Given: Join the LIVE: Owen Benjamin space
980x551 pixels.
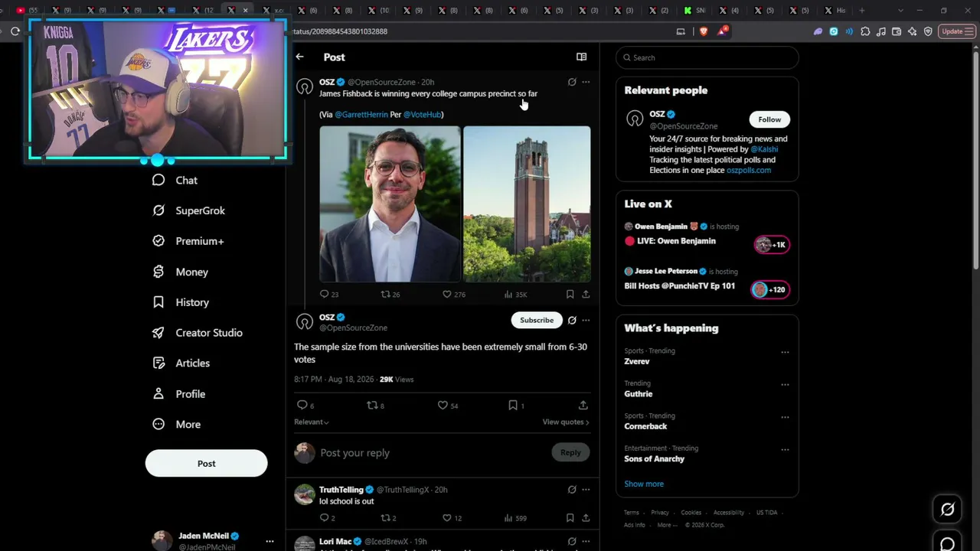Looking at the screenshot, I should pos(771,245).
